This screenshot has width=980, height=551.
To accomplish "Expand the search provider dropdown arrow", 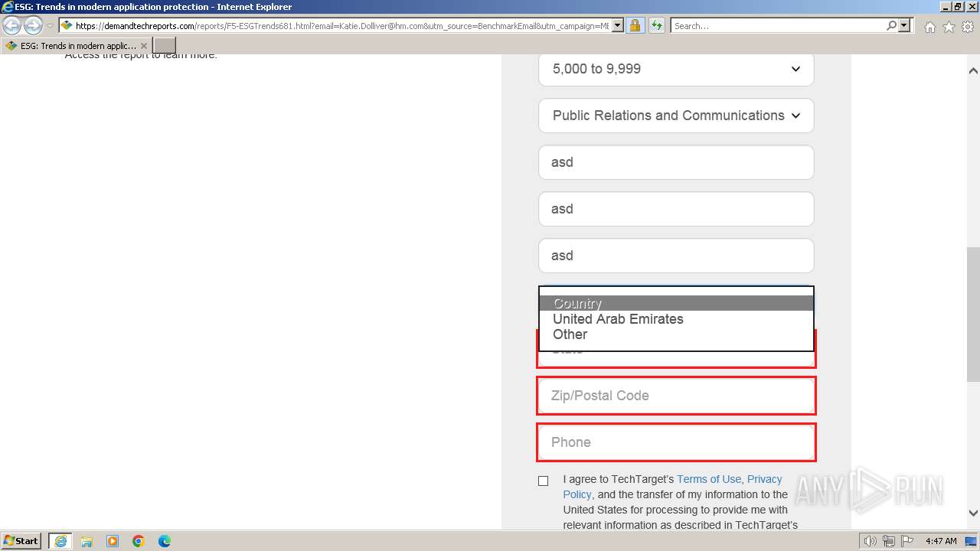I will point(904,25).
